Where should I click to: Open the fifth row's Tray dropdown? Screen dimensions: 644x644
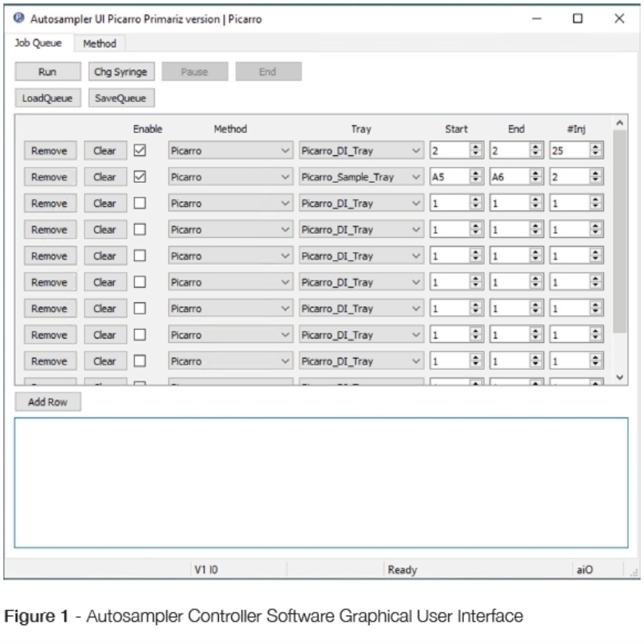361,256
